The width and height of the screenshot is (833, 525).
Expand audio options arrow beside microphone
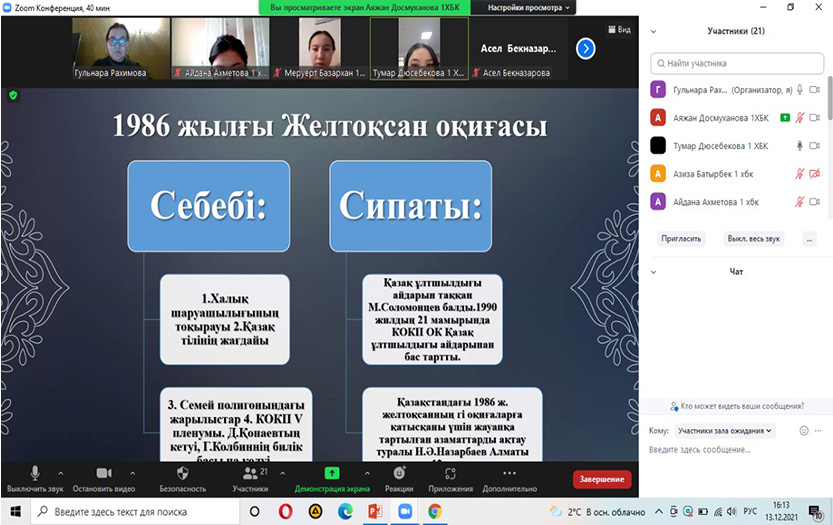[60, 473]
